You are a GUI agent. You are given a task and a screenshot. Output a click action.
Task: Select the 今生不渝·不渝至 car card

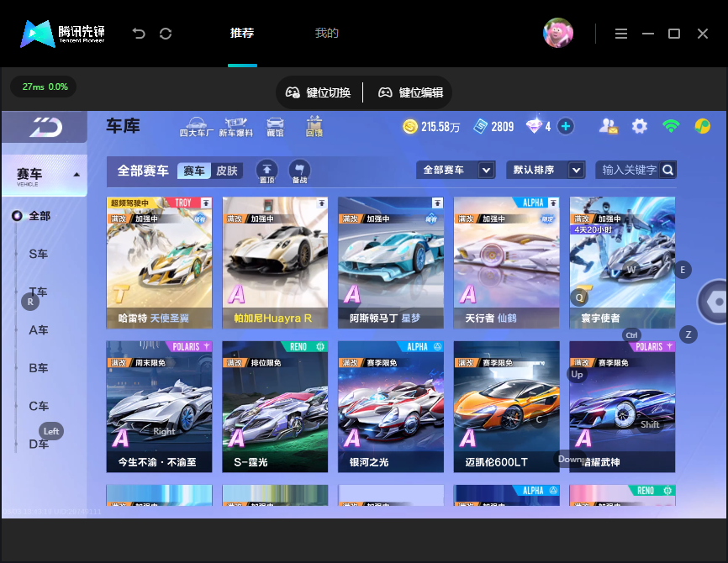159,407
